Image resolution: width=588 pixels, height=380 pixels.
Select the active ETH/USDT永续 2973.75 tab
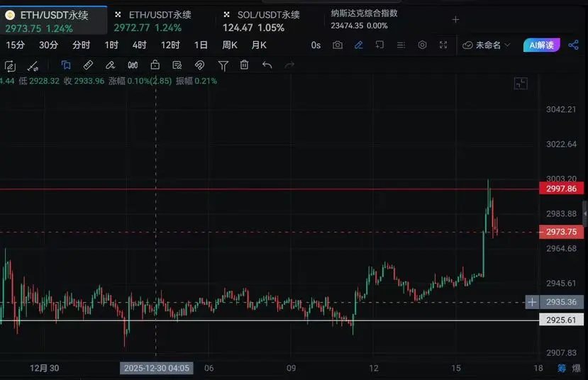click(x=54, y=21)
